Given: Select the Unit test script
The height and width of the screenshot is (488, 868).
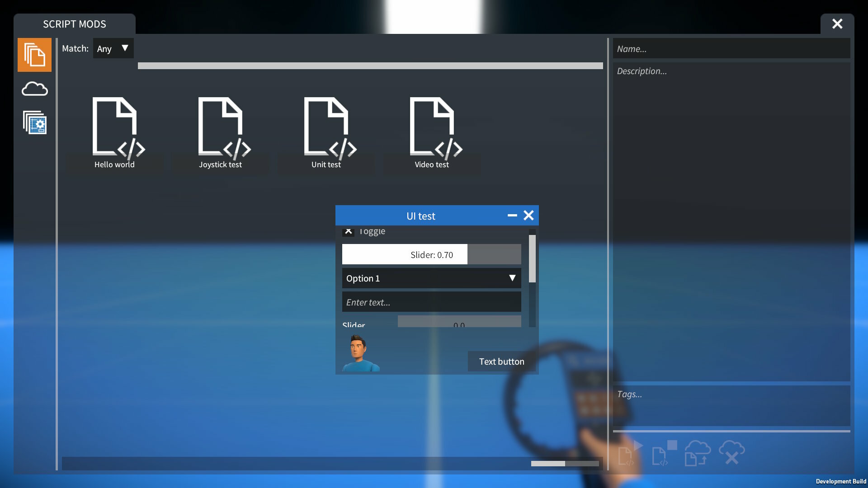Looking at the screenshot, I should [326, 133].
